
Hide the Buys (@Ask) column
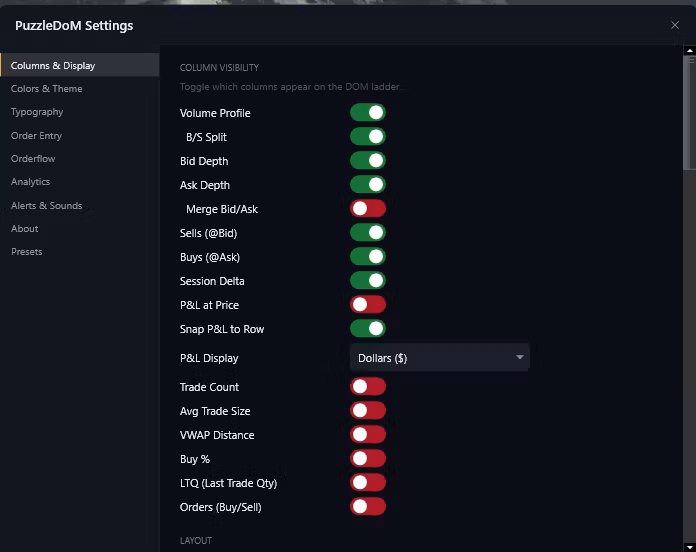(x=368, y=256)
